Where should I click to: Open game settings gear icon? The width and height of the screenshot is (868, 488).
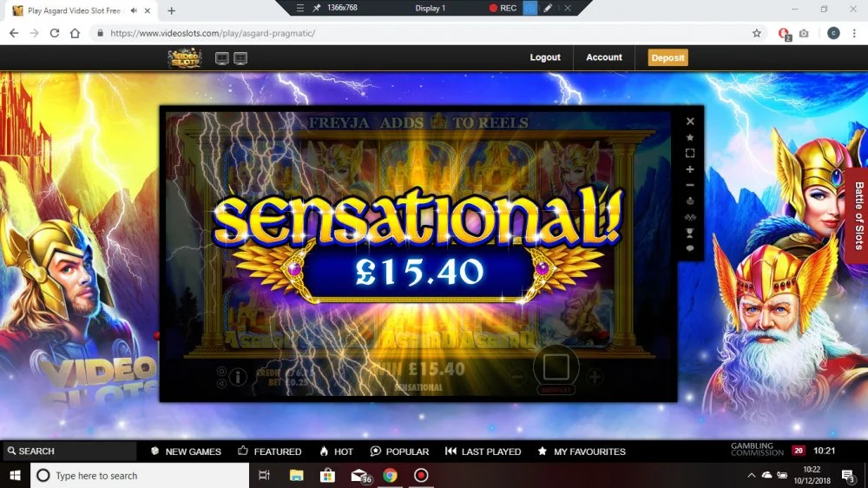click(221, 371)
